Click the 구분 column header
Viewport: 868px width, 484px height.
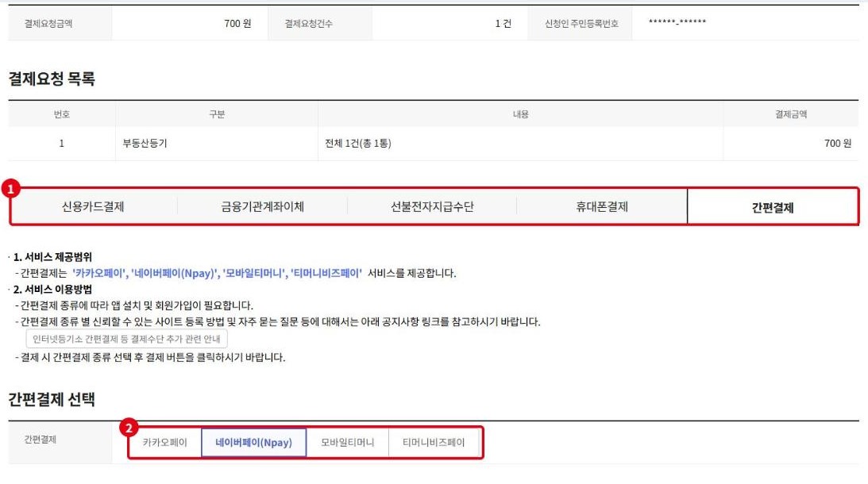point(217,114)
